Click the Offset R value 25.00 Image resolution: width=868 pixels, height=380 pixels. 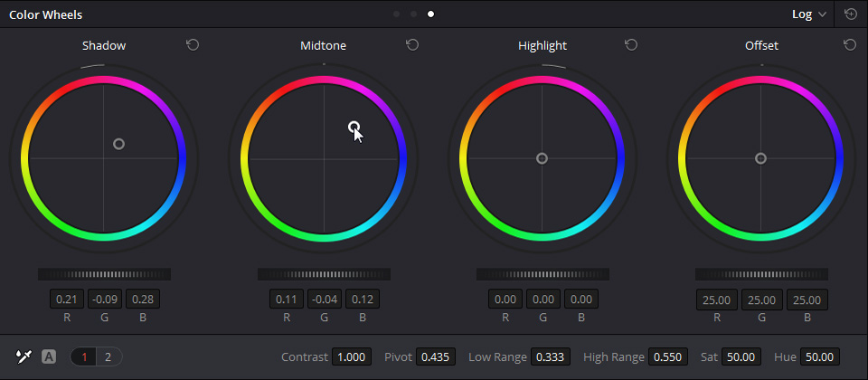[x=716, y=299]
